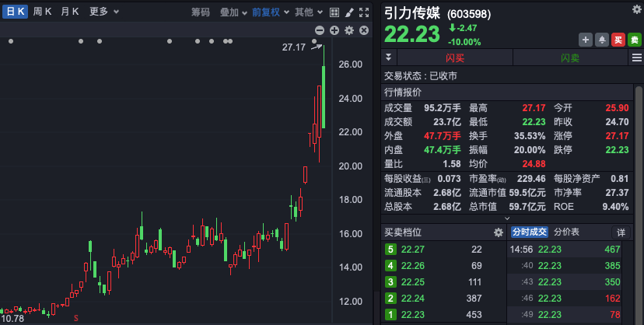Screen dimensions: 644x325
Task: Set a price alert with the bell icon
Action: [602, 40]
